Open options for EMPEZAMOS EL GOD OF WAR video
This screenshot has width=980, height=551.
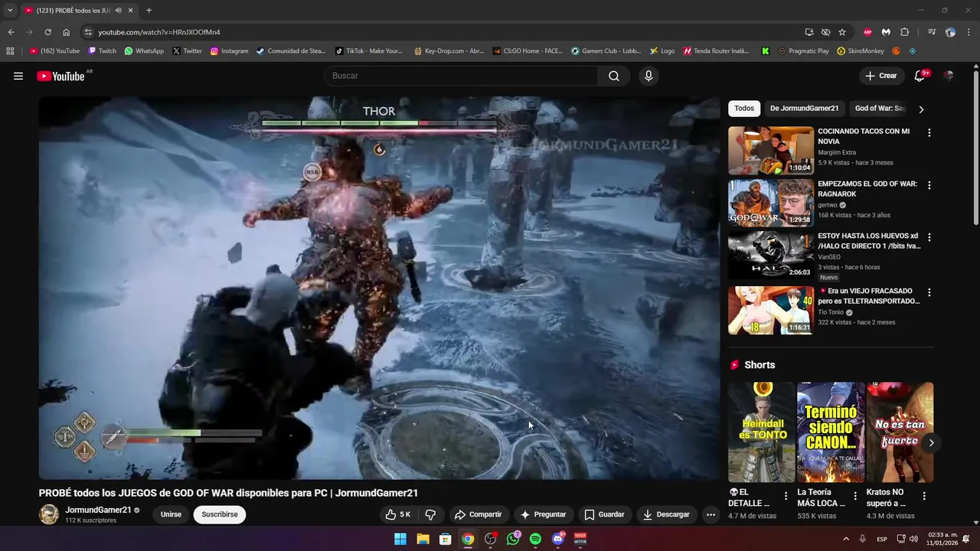(929, 185)
